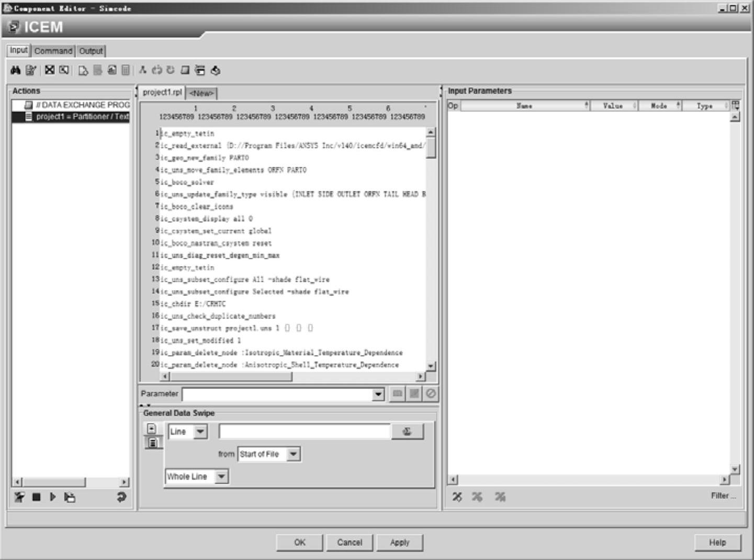The height and width of the screenshot is (560, 754).
Task: Click the middle grid button beside Parameter dropdown
Action: 414,394
